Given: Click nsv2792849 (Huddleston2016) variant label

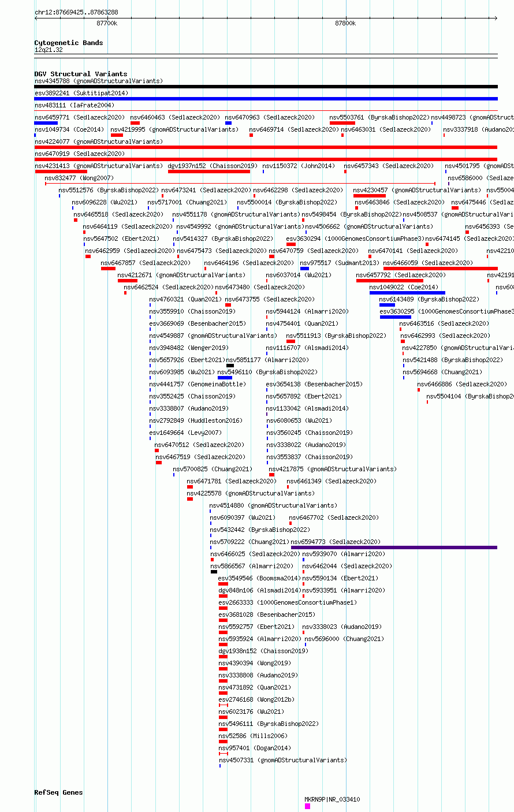Looking at the screenshot, I should pyautogui.click(x=196, y=420).
